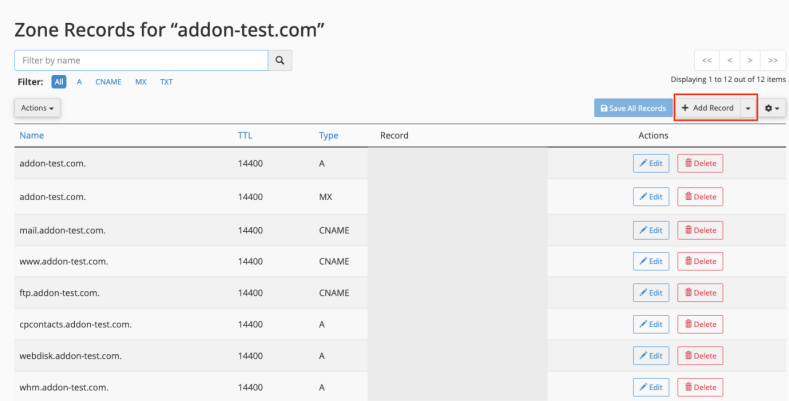Filter records by TXT type
This screenshot has height=401, width=789.
point(166,82)
